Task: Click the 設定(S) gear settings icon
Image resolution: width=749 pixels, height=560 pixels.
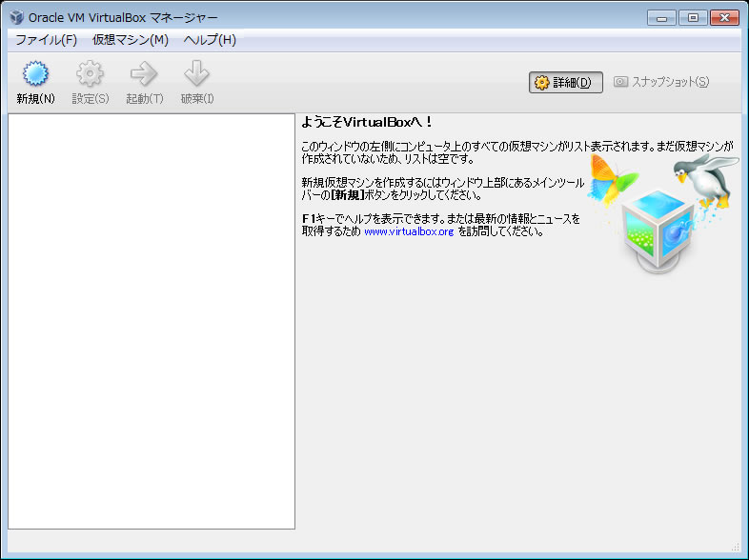Action: [x=90, y=73]
